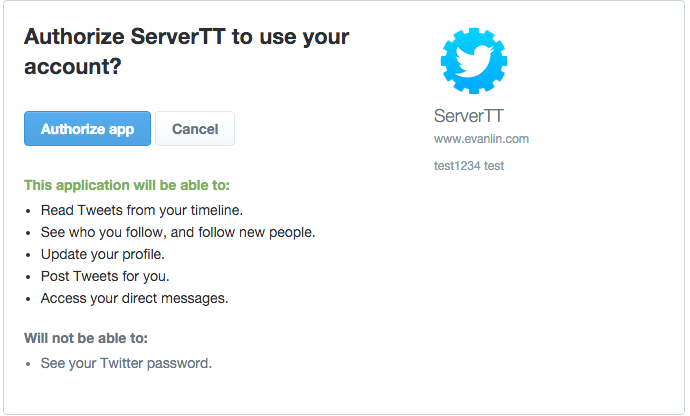Viewport: 690px width, 416px height.
Task: Click 'This application will be able to:' heading
Action: (x=127, y=185)
